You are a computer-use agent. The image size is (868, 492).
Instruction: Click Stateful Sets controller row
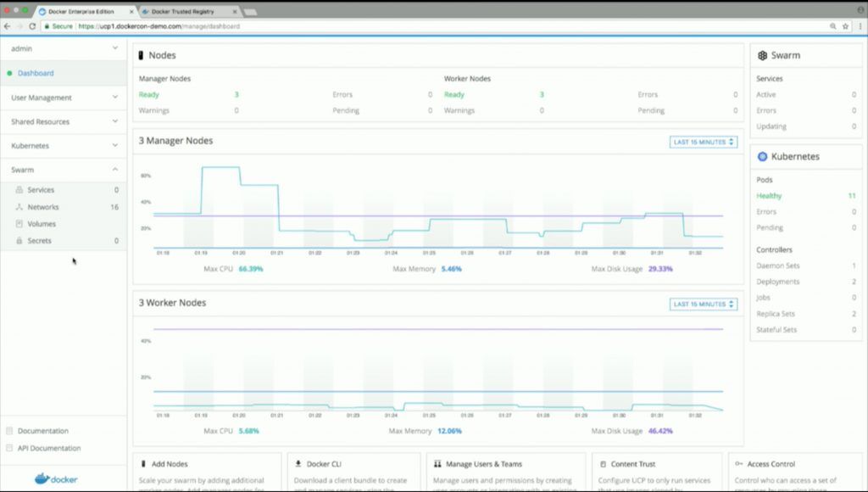806,330
